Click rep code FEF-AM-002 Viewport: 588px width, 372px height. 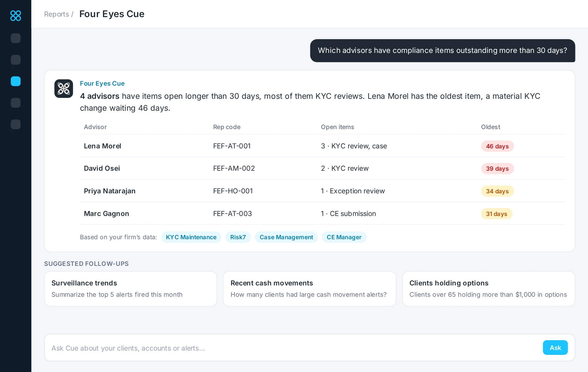(x=234, y=168)
